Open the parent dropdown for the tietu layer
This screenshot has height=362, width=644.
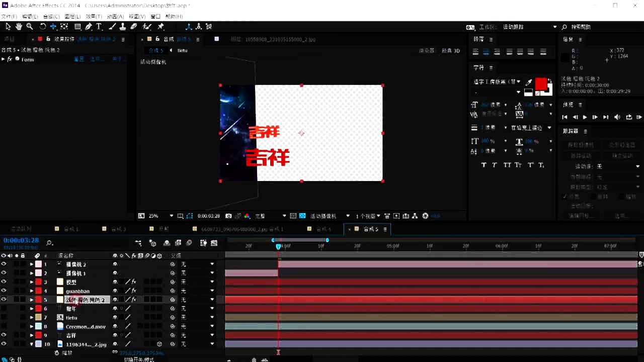tap(198, 317)
